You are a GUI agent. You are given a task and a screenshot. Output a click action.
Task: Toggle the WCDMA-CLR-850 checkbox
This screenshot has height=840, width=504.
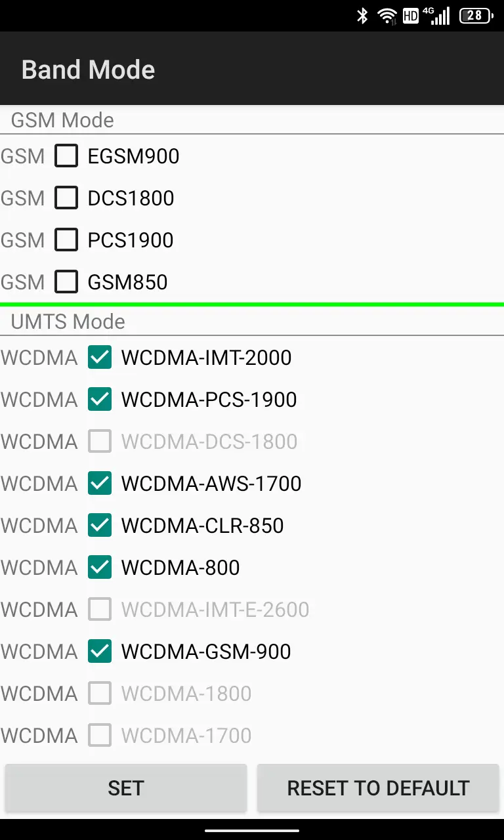pyautogui.click(x=100, y=526)
